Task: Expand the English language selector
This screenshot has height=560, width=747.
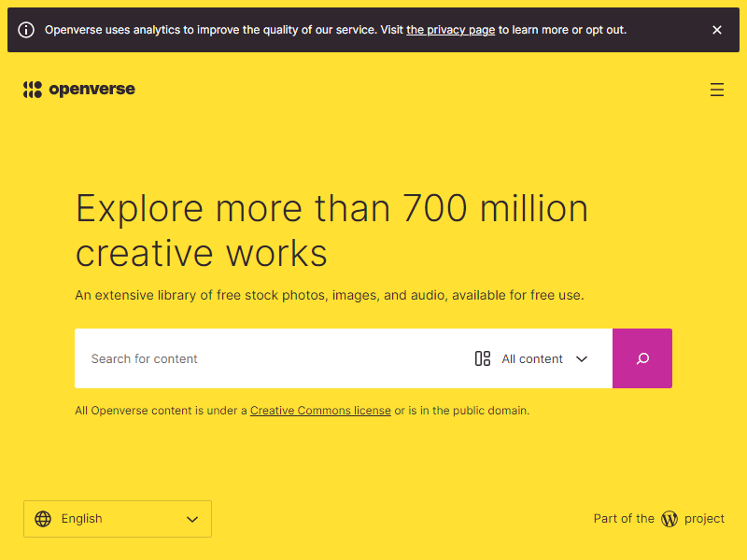Action: 117,518
